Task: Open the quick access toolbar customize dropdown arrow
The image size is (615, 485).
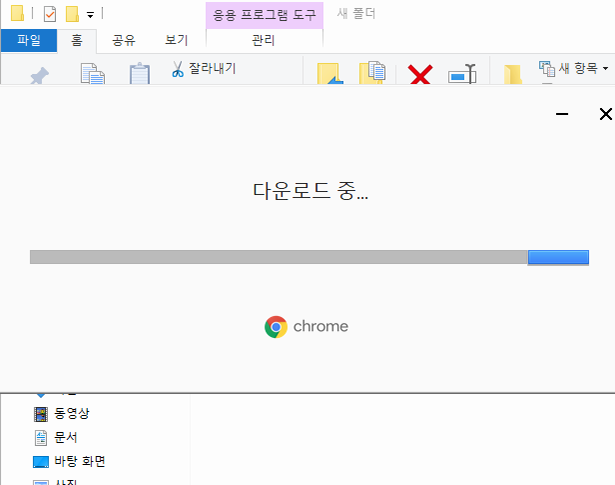Action: point(90,15)
